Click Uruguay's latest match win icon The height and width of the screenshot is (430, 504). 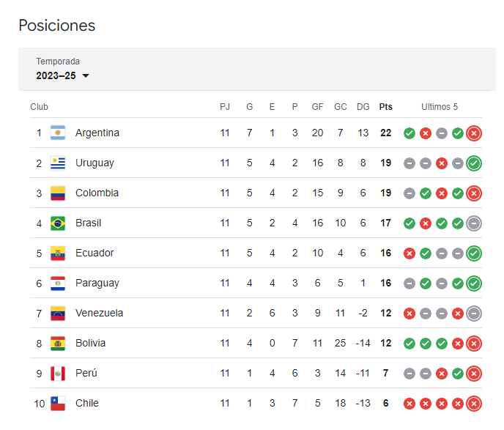click(x=474, y=163)
